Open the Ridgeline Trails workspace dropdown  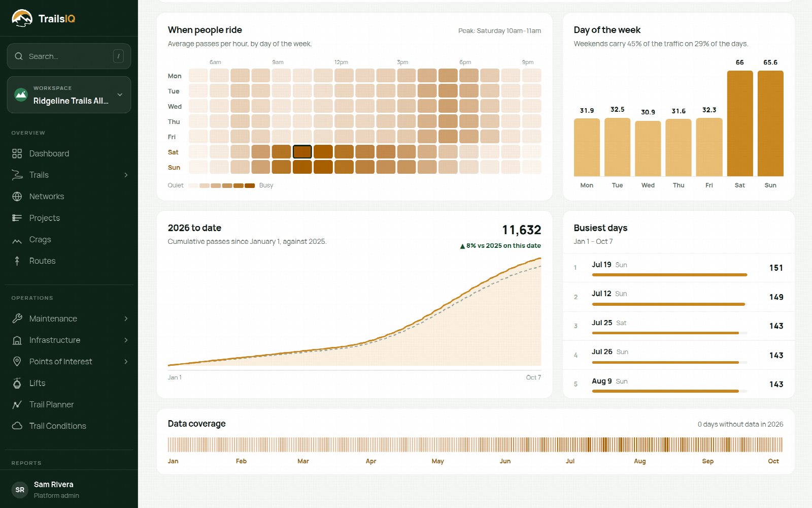click(x=69, y=94)
